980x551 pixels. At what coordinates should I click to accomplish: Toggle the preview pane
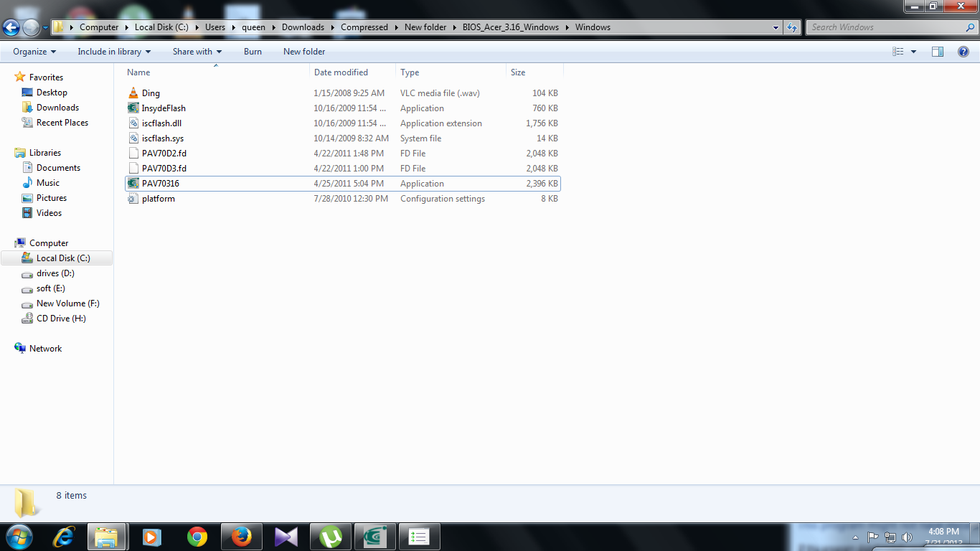click(938, 52)
